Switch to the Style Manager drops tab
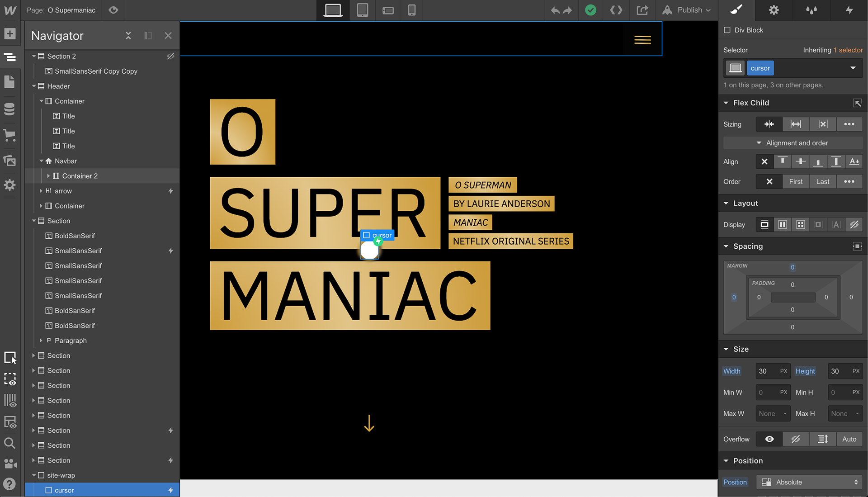Image resolution: width=868 pixels, height=497 pixels. [811, 10]
